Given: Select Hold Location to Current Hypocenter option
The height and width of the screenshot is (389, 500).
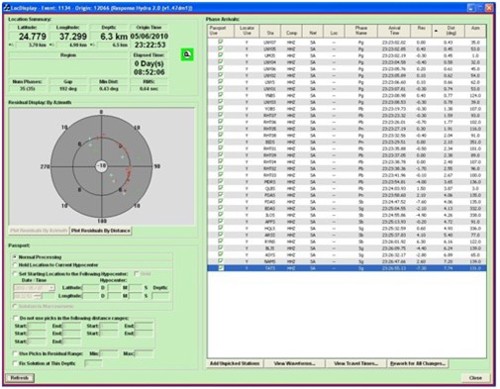Looking at the screenshot, I should click(15, 265).
